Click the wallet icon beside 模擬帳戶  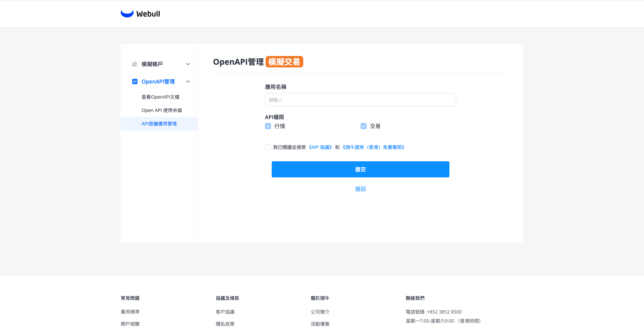point(135,64)
